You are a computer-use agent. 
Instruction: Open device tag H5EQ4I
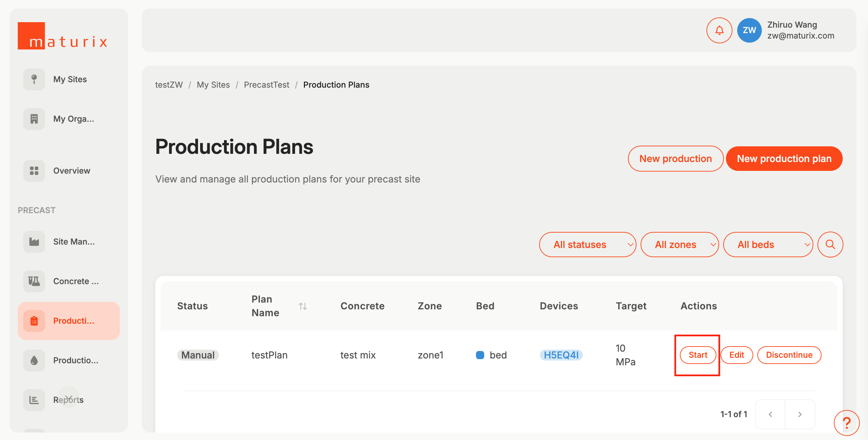561,355
